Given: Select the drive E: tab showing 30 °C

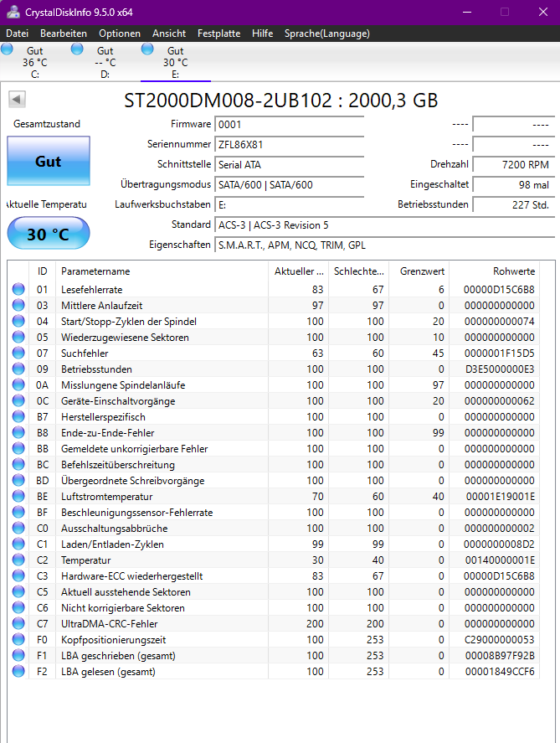Looking at the screenshot, I should [176, 62].
